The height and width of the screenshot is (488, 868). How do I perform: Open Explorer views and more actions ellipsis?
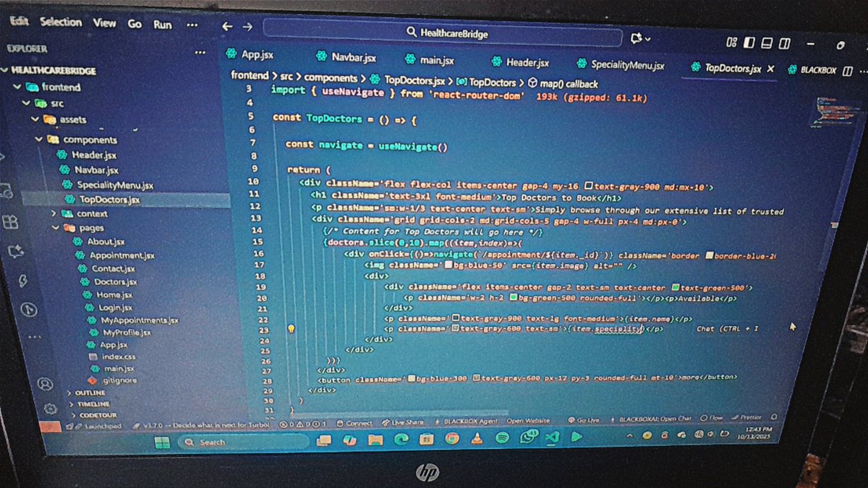tap(200, 52)
